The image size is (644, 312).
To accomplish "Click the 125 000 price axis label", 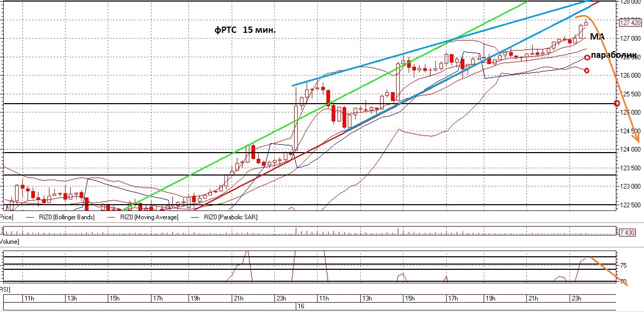I will pos(630,113).
